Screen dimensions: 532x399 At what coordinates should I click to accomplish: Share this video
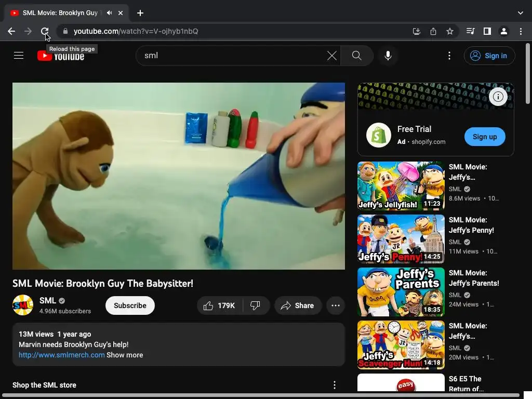[298, 305]
